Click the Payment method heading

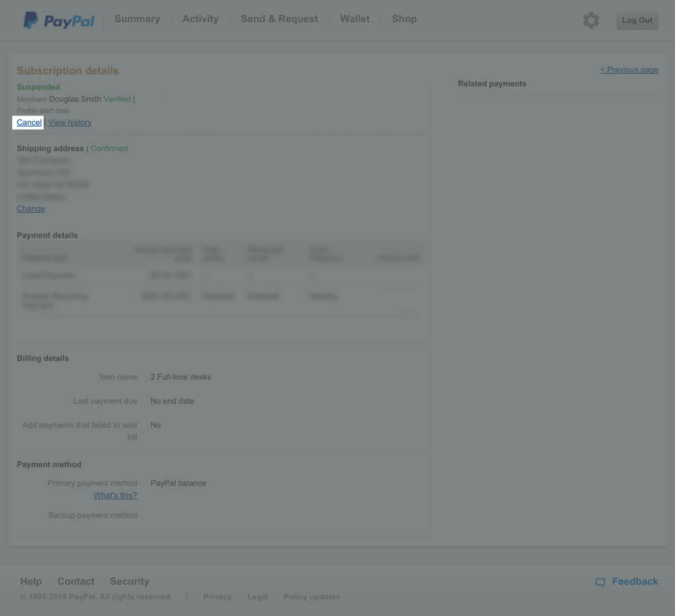point(49,465)
